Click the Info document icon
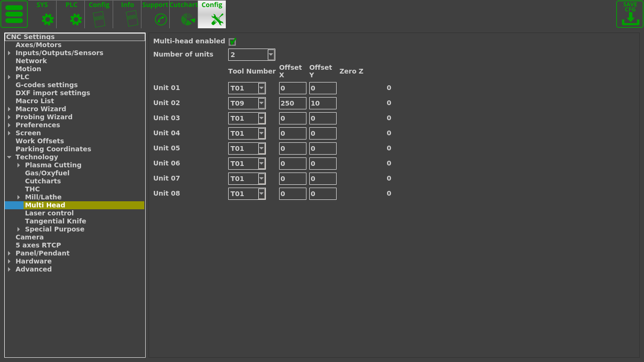644x362 pixels. 132,19
